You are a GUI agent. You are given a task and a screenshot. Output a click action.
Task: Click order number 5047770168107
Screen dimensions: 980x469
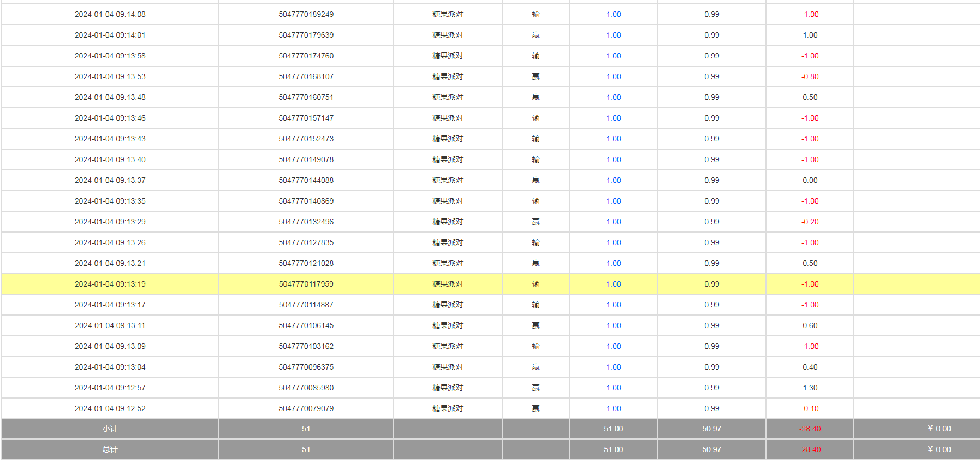click(x=306, y=76)
